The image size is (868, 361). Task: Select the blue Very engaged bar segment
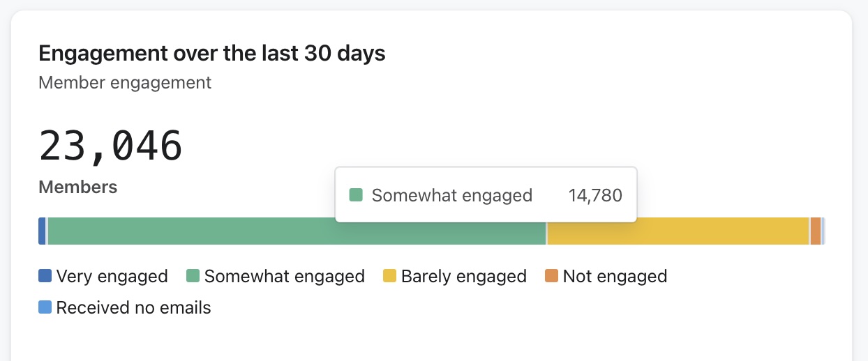pos(42,231)
